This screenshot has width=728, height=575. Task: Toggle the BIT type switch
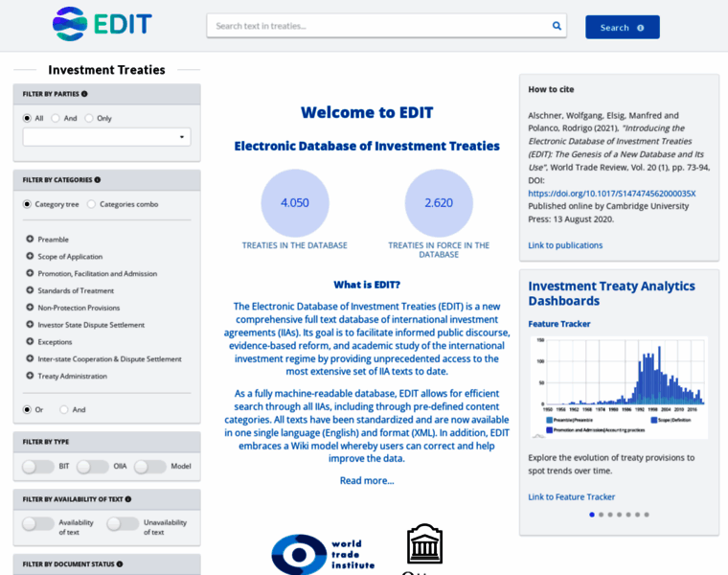[38, 467]
